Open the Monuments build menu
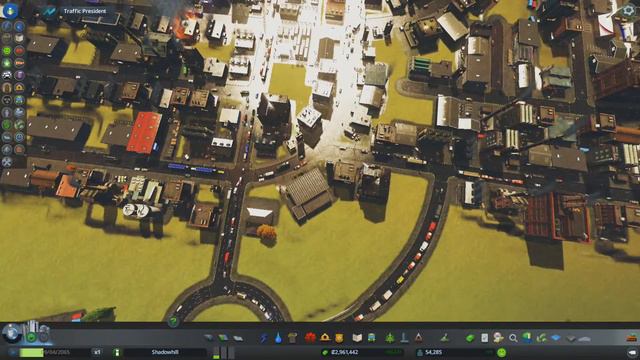Viewport: 640px width, 360px height. click(x=418, y=338)
